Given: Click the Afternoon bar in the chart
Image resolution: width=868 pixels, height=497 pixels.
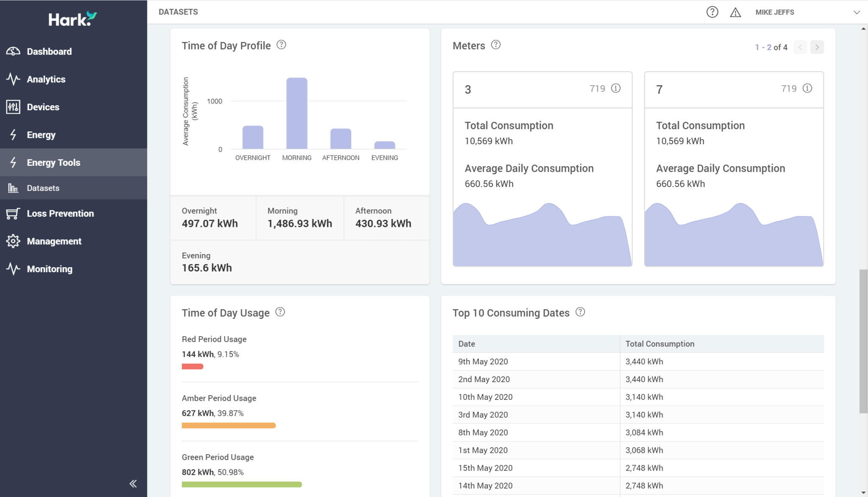Looking at the screenshot, I should pyautogui.click(x=341, y=139).
